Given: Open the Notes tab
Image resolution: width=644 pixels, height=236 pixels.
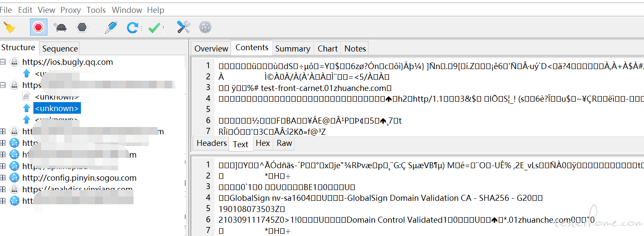Looking at the screenshot, I should click(x=355, y=48).
